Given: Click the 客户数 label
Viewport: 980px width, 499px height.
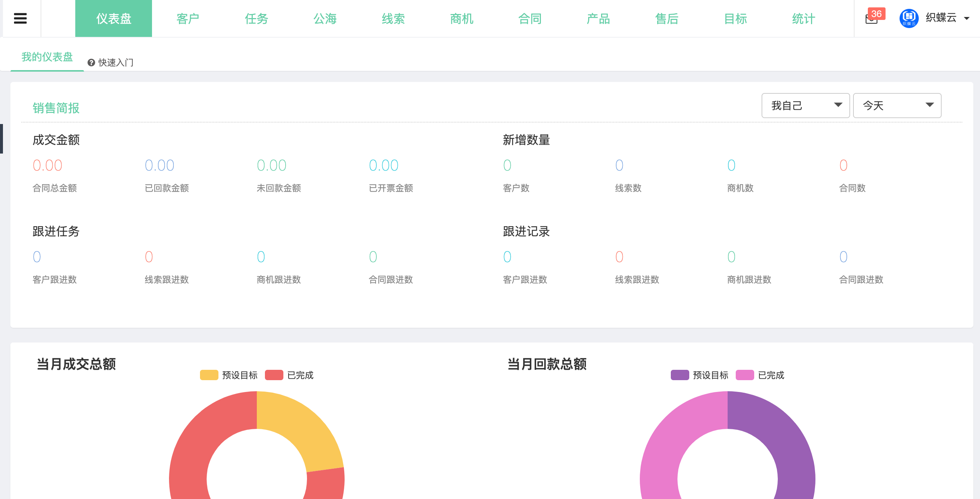Looking at the screenshot, I should click(x=516, y=188).
